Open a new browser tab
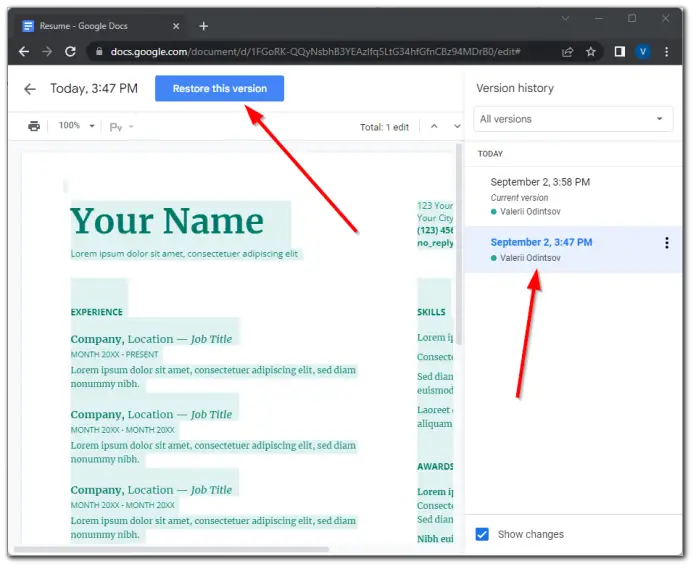The height and width of the screenshot is (569, 696). coord(204,26)
